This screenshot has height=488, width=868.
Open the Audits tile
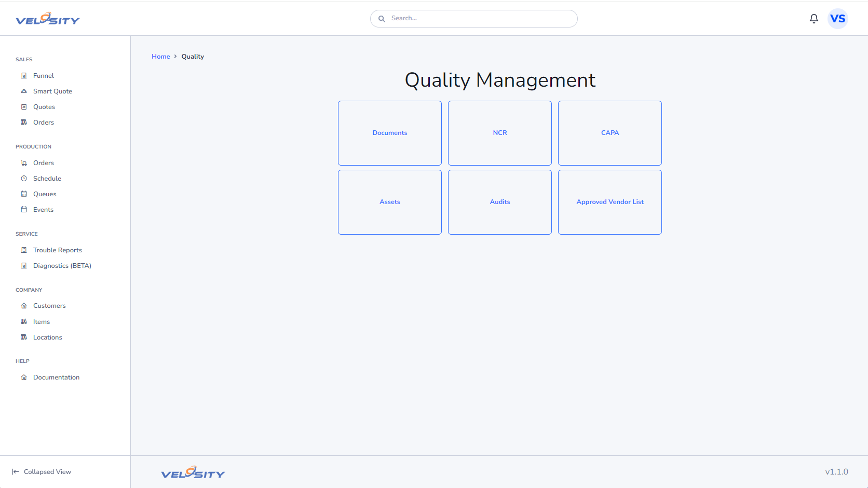500,202
